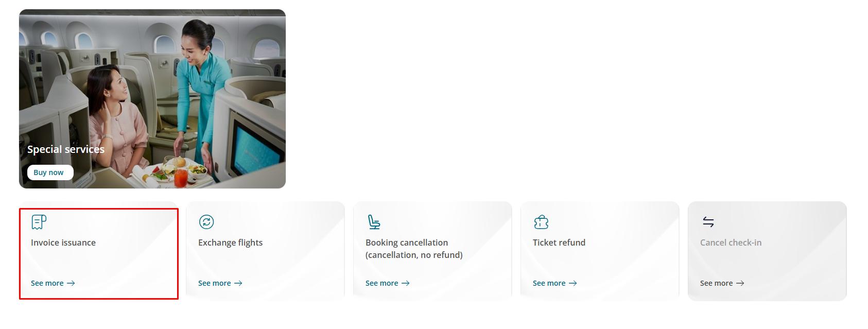868x329 pixels.
Task: Select the Cancel check-in card title
Action: pyautogui.click(x=731, y=243)
